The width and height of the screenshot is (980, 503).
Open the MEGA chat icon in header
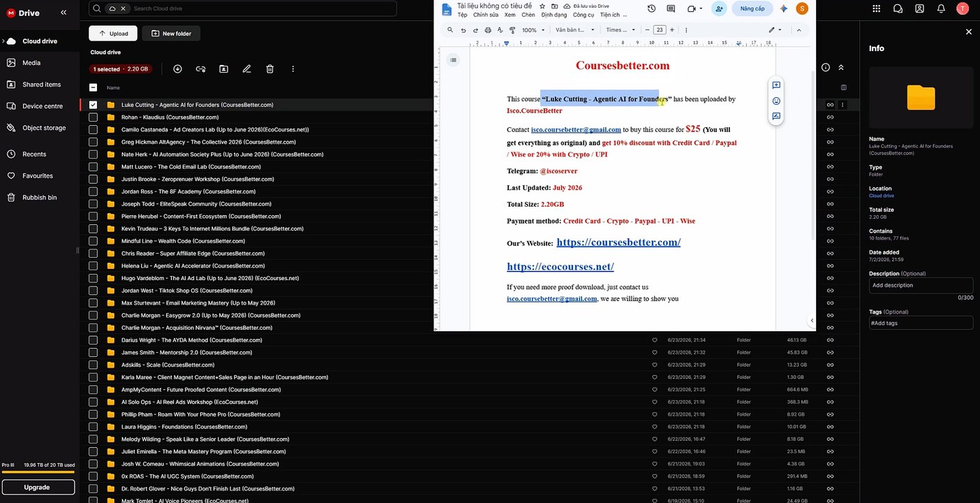pyautogui.click(x=898, y=8)
